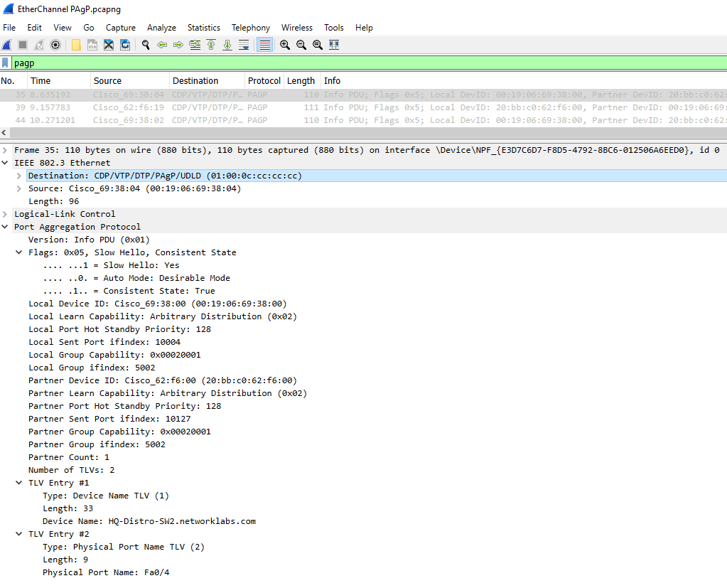The image size is (727, 588).
Task: Reset text to normal size
Action: point(317,45)
